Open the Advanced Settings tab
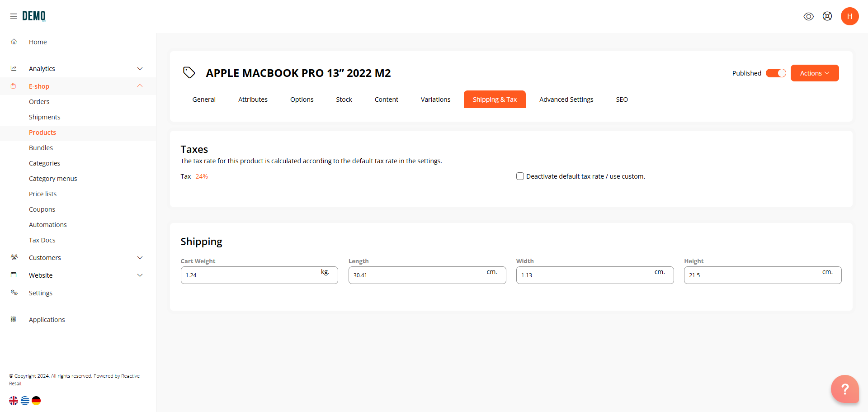The height and width of the screenshot is (412, 868). (566, 99)
